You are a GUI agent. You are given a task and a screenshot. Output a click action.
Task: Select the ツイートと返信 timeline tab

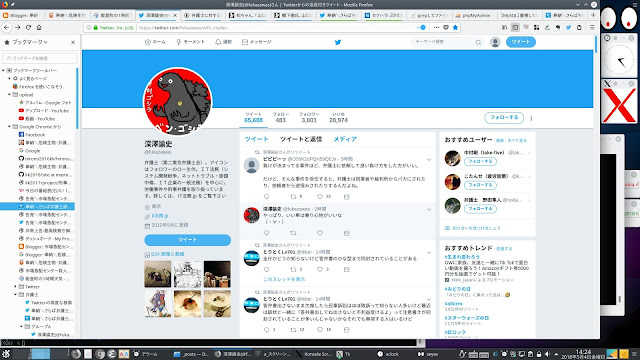(301, 139)
